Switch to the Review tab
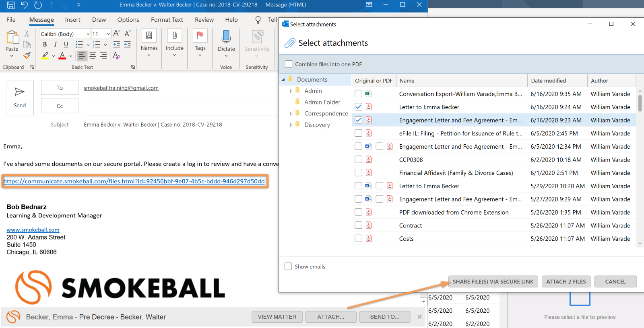Viewport: 644px width, 328px height. (x=204, y=20)
